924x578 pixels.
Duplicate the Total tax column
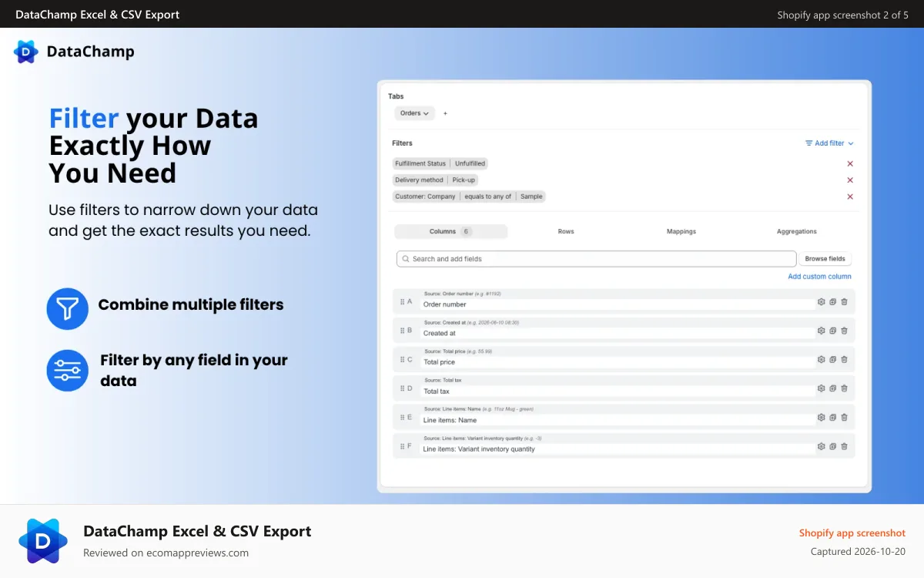pos(832,388)
